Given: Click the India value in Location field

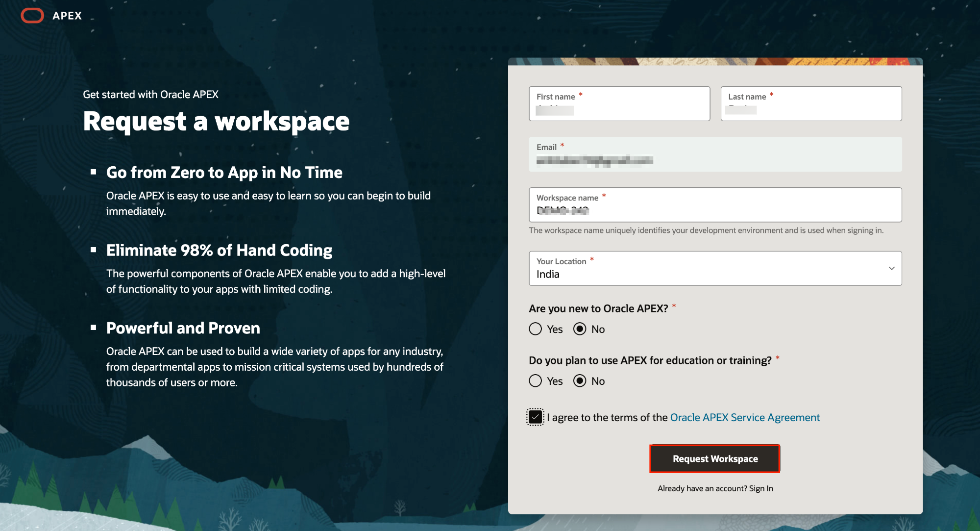Looking at the screenshot, I should tap(548, 275).
